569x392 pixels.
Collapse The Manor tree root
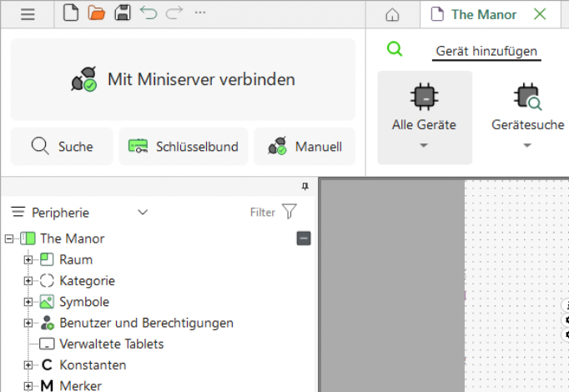(9, 239)
